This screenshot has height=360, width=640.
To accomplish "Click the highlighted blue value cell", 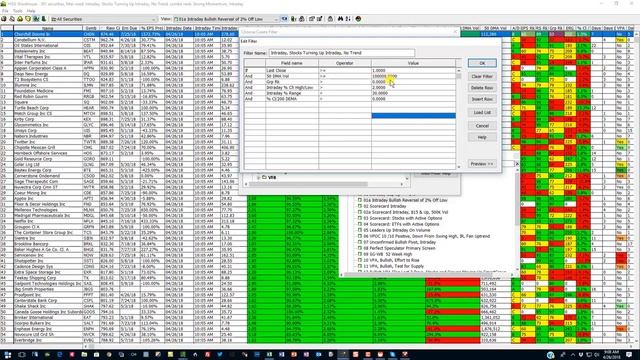I will (x=413, y=116).
